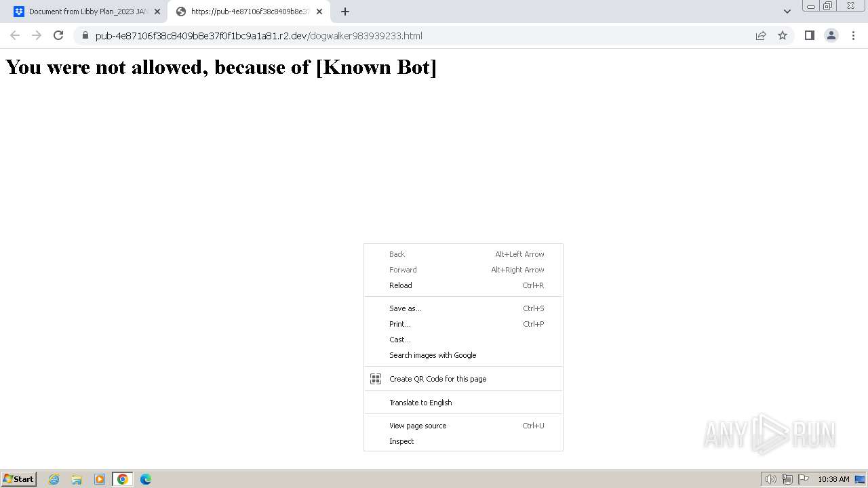Click the padlock site info icon
This screenshot has width=868, height=488.
85,35
